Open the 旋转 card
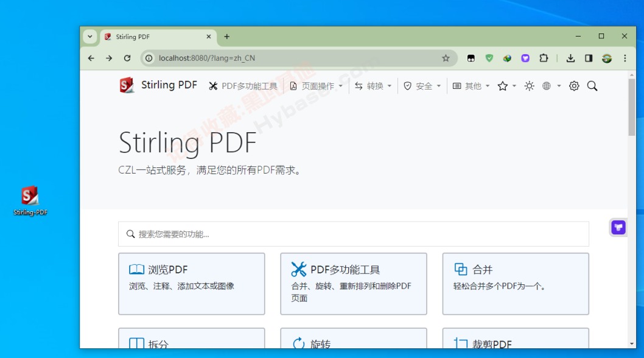Screen dimensions: 644x358 (353, 339)
